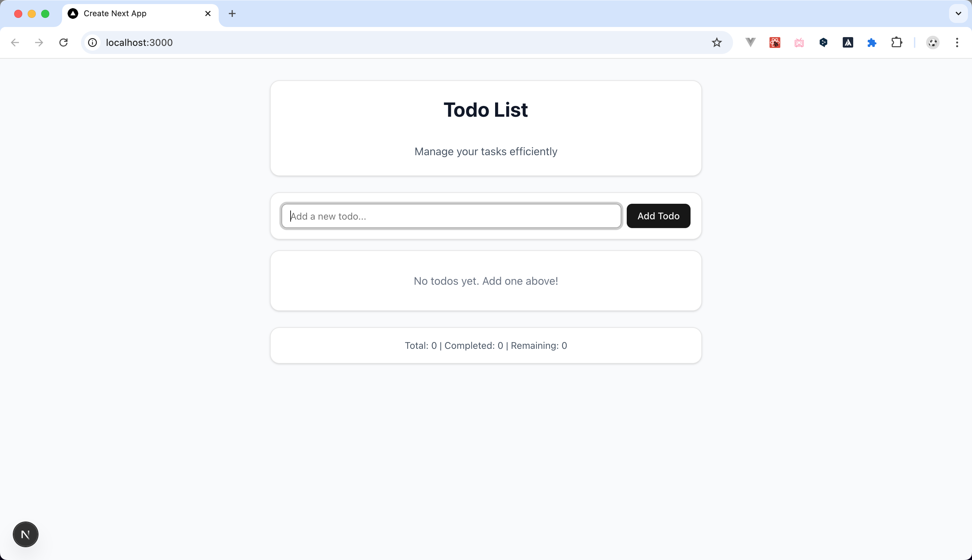View site information for localhost

[x=92, y=42]
